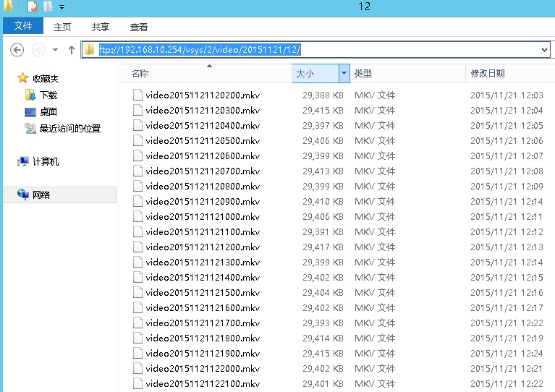Open the 大小 column filter dropdown
This screenshot has height=392, width=555.
(344, 74)
